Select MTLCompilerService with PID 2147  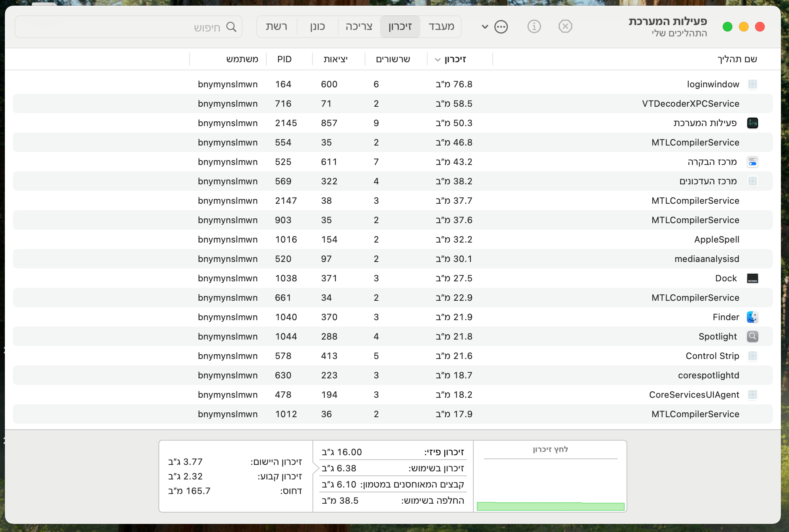pos(695,201)
